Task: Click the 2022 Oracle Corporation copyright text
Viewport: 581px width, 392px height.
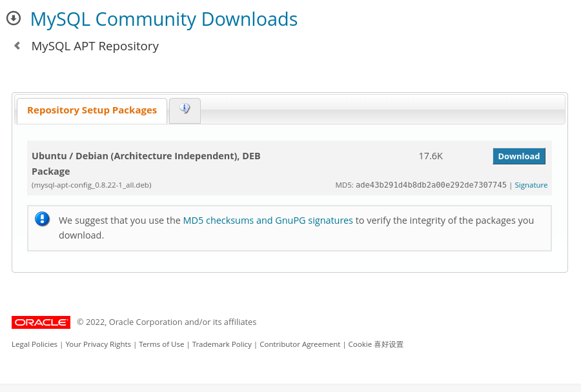Action: pos(167,322)
